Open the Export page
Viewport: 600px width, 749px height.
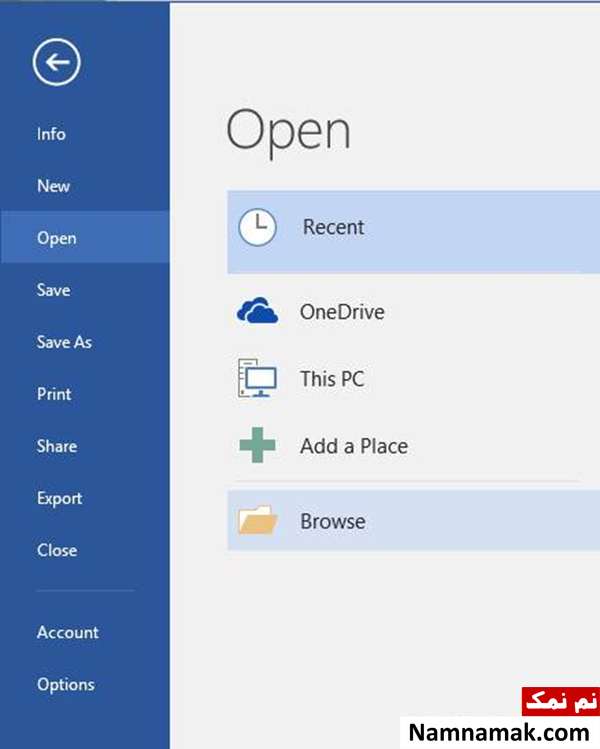(60, 499)
